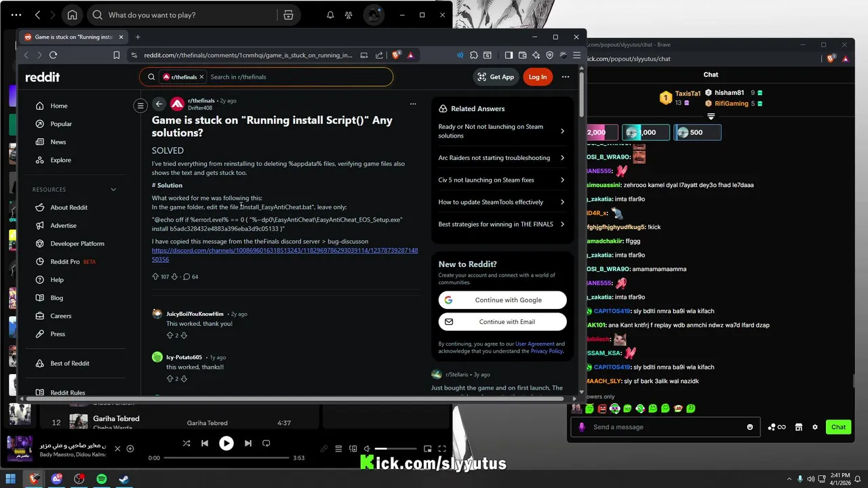The width and height of the screenshot is (868, 488).
Task: Reload the Reddit page in Brave
Action: tap(53, 55)
